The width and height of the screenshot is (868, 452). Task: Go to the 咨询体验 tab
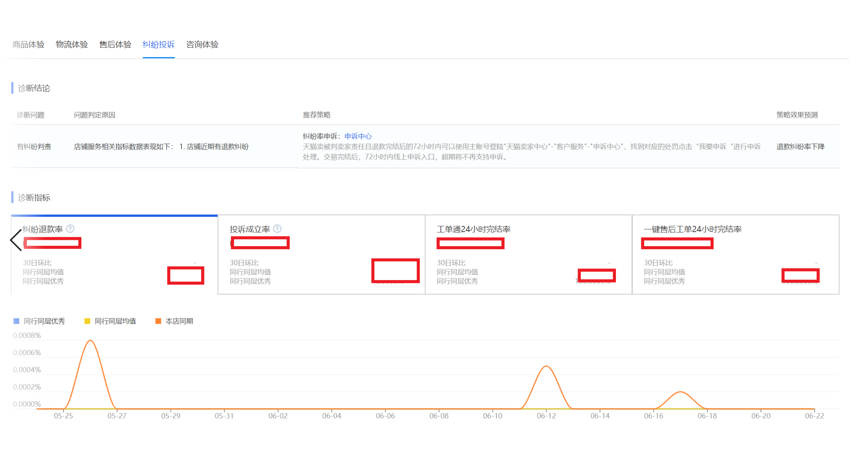pos(202,45)
